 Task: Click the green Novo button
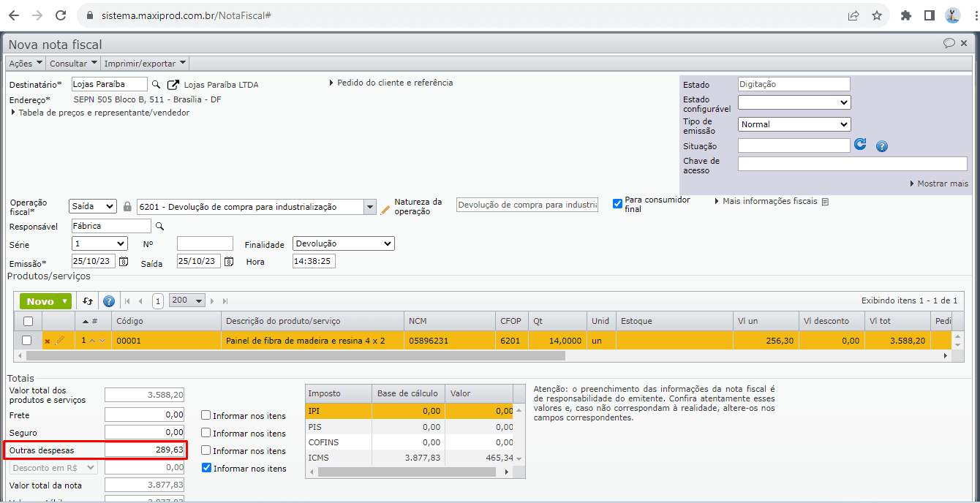pyautogui.click(x=45, y=301)
